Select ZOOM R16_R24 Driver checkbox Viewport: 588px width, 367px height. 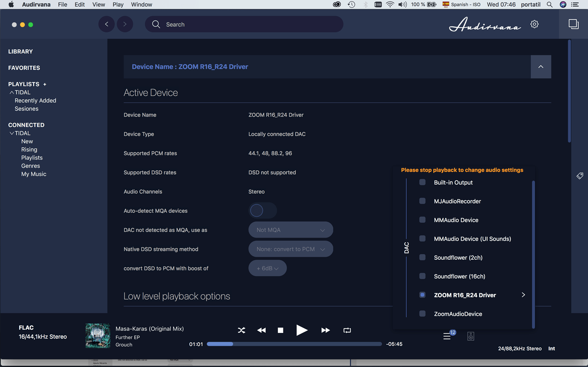pyautogui.click(x=422, y=295)
